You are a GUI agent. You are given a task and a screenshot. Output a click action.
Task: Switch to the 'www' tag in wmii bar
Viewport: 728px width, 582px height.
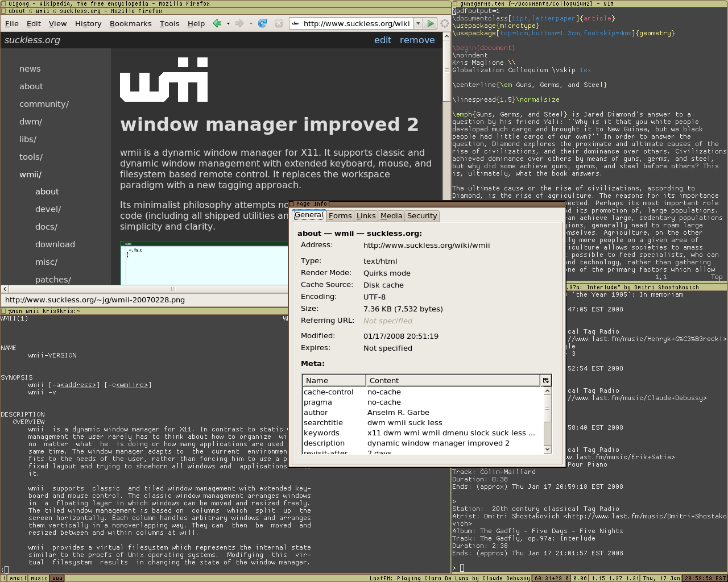pyautogui.click(x=57, y=578)
